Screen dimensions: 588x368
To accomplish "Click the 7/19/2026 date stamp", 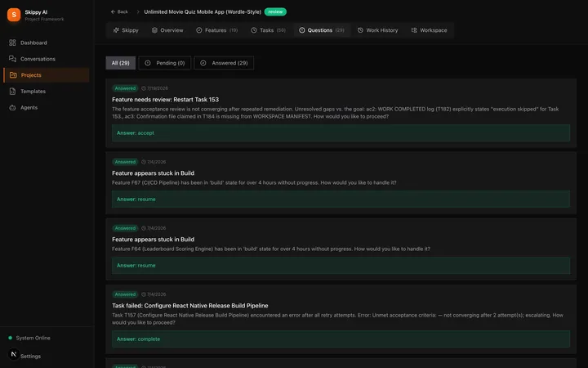I will click(x=155, y=88).
